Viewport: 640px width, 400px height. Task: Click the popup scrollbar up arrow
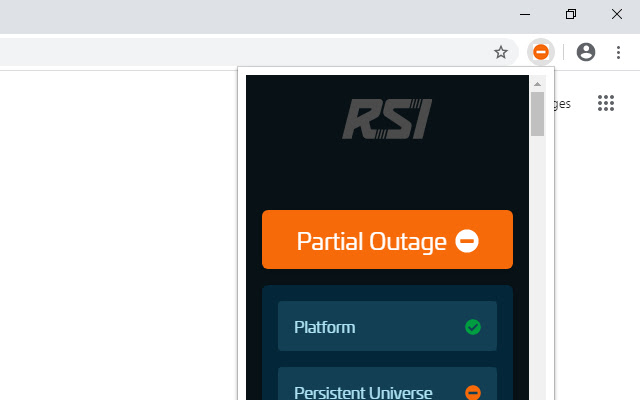(x=537, y=84)
